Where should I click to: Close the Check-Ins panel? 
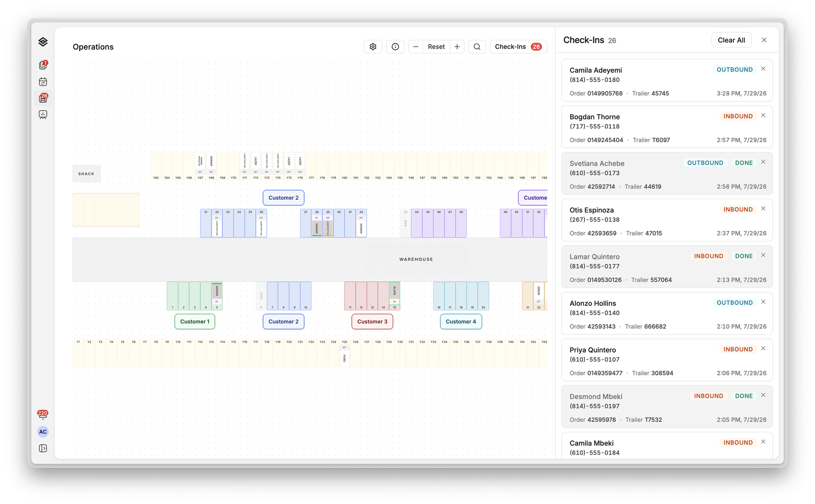(764, 40)
